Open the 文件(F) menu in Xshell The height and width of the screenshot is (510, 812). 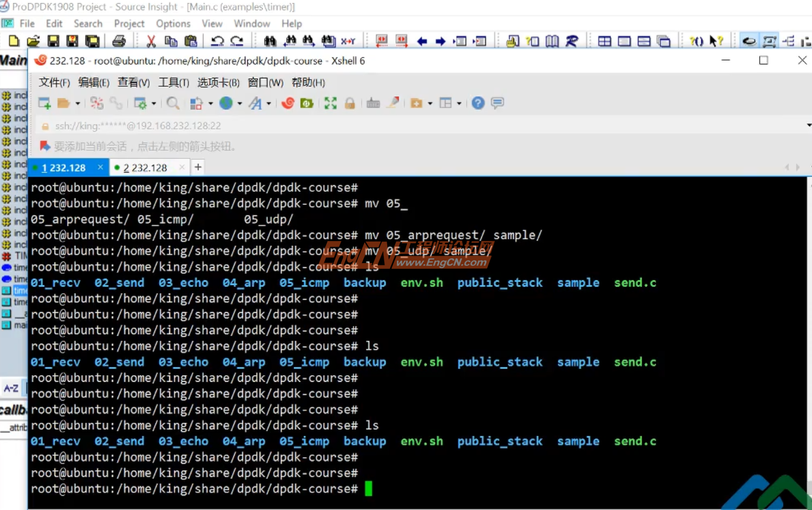click(x=54, y=83)
